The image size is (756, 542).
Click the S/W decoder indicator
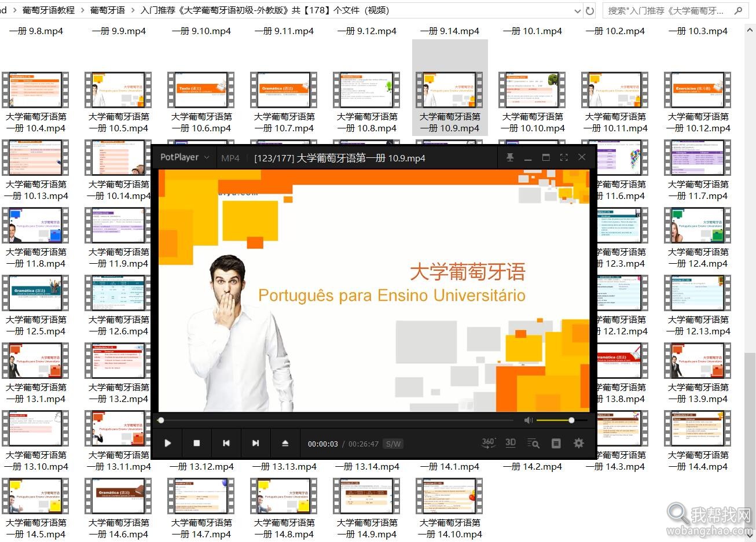tap(393, 444)
